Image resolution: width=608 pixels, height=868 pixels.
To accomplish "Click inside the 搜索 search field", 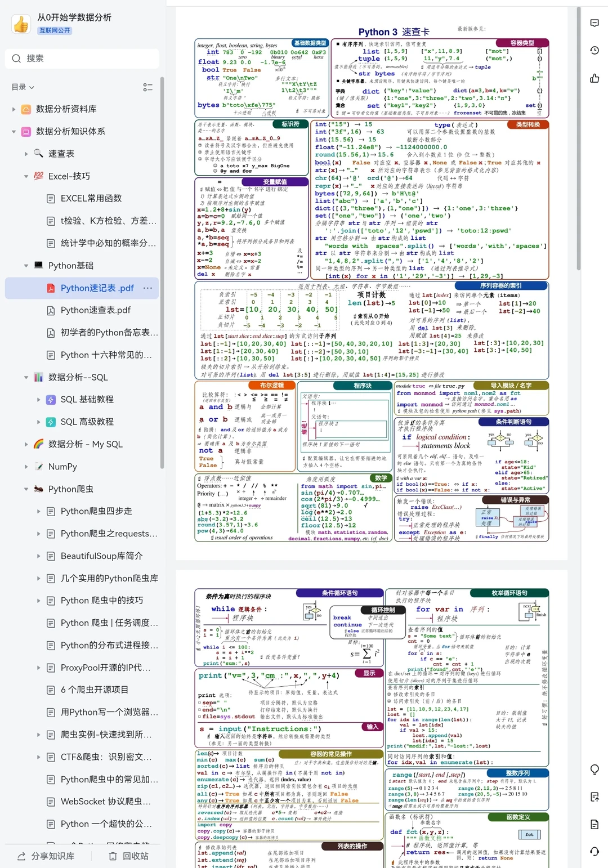I will click(x=82, y=58).
